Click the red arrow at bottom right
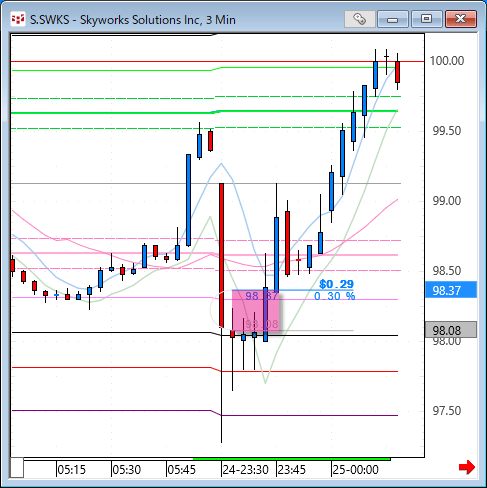Viewport: 487px width, 488px height. [x=467, y=467]
